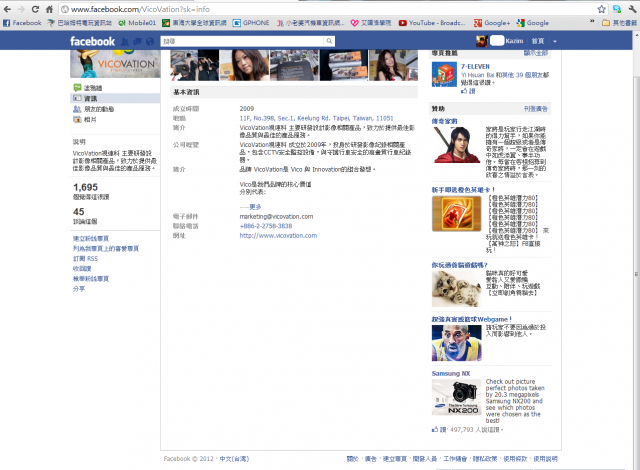Viewport: 640px width, 470px height.
Task: Open the Google bookmark
Action: tap(533, 23)
